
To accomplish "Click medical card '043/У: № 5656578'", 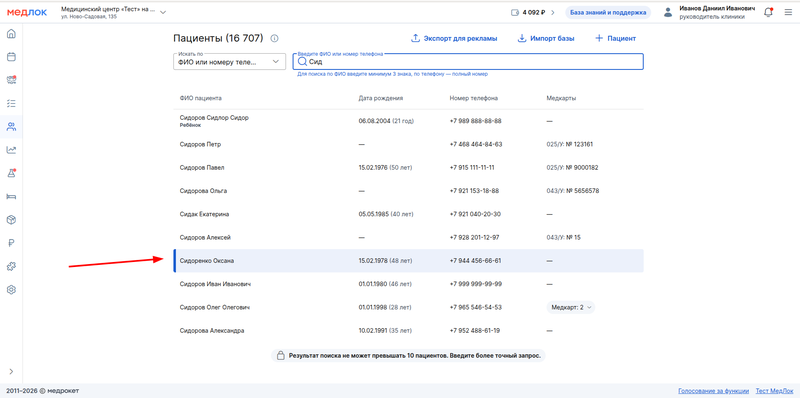I will (x=572, y=191).
